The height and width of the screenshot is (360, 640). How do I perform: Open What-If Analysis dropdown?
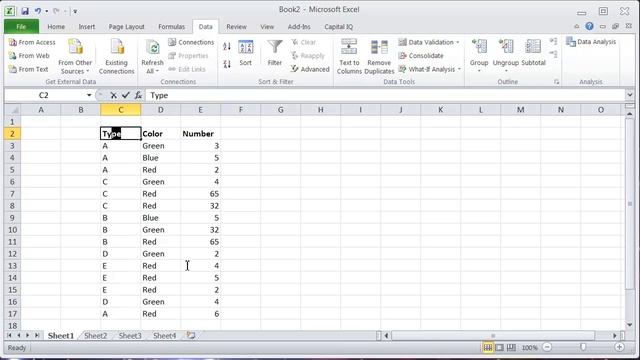point(459,69)
